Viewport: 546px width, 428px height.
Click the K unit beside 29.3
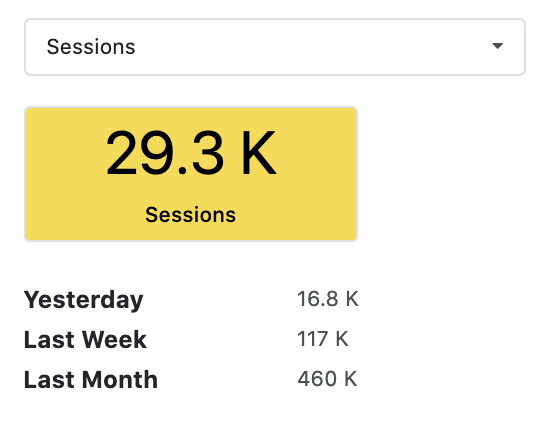click(259, 153)
